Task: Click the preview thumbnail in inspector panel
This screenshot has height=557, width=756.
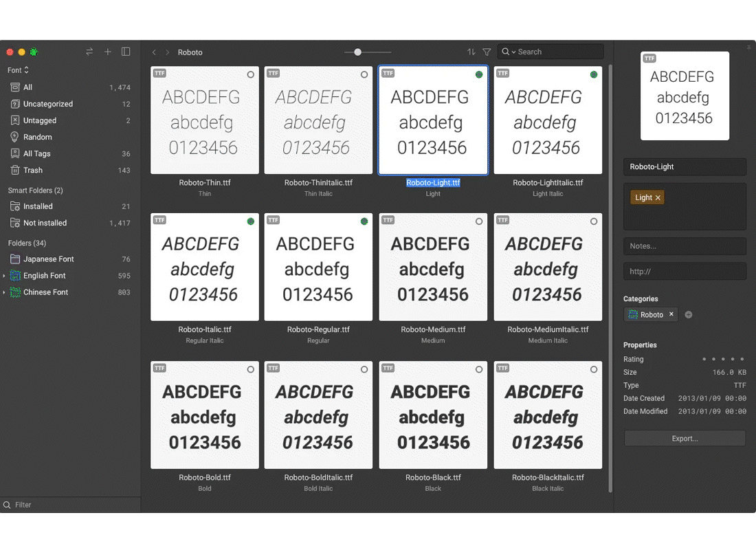Action: [685, 96]
